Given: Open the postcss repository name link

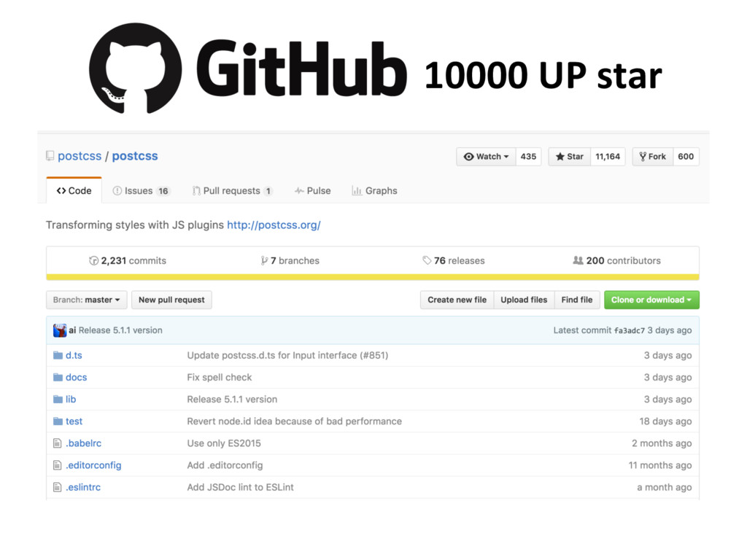Looking at the screenshot, I should [x=135, y=156].
